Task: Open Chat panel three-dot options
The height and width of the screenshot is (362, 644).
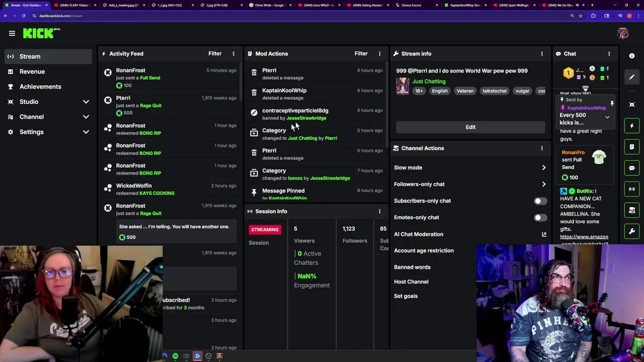Action: point(609,53)
